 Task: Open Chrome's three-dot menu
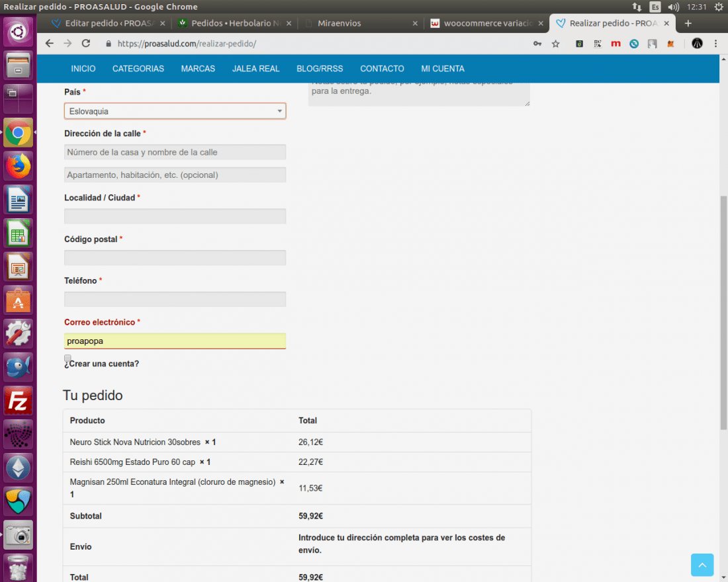716,44
